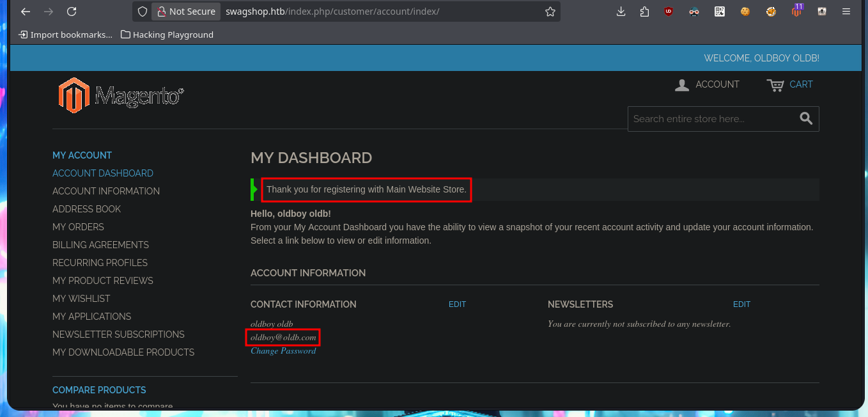Image resolution: width=868 pixels, height=417 pixels.
Task: Open Account Dashboard in the sidebar
Action: point(103,173)
